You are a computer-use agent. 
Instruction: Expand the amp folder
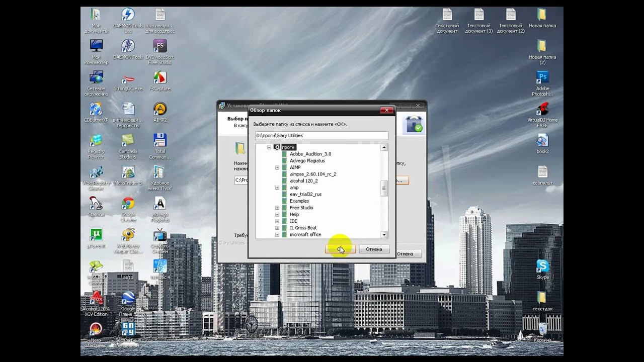277,188
